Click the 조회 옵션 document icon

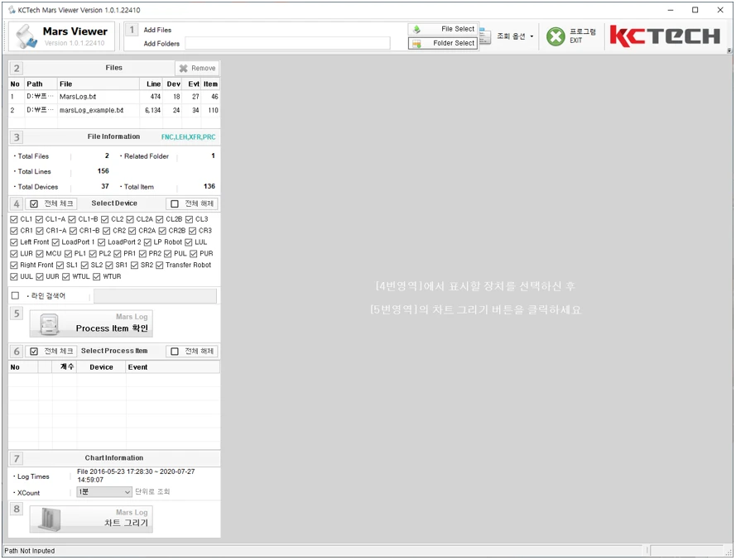[x=485, y=36]
